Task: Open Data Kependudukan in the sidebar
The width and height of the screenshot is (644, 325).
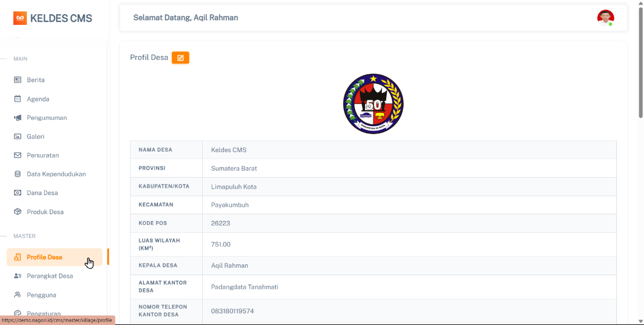Action: 56,174
